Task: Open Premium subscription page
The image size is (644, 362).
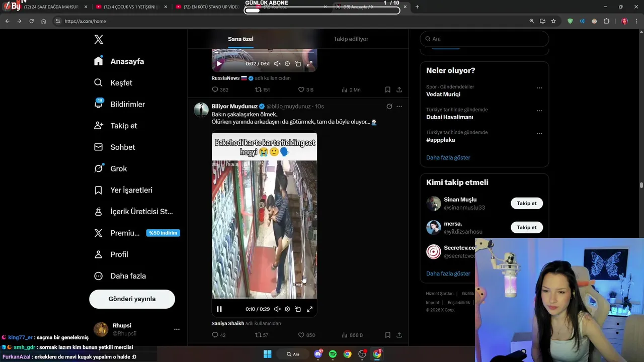Action: [x=136, y=233]
